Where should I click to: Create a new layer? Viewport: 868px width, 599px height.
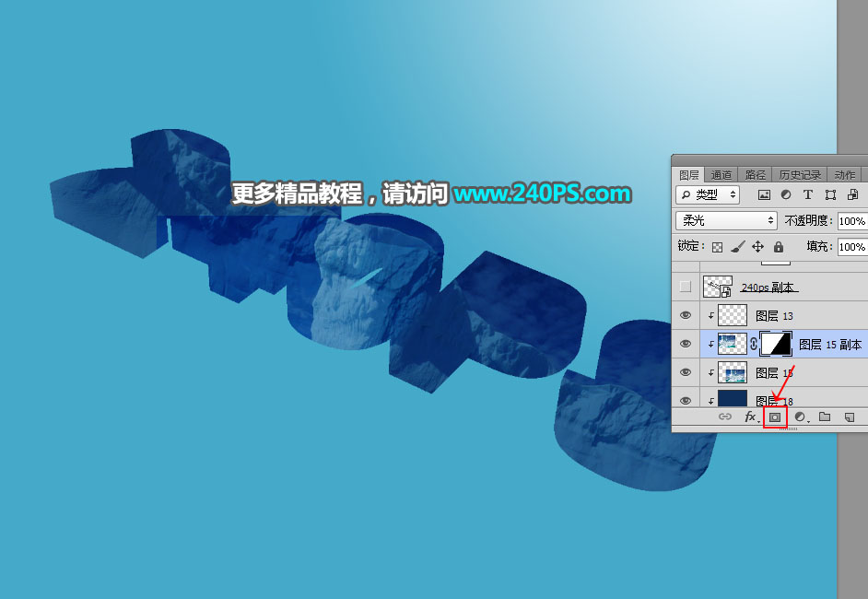(850, 417)
